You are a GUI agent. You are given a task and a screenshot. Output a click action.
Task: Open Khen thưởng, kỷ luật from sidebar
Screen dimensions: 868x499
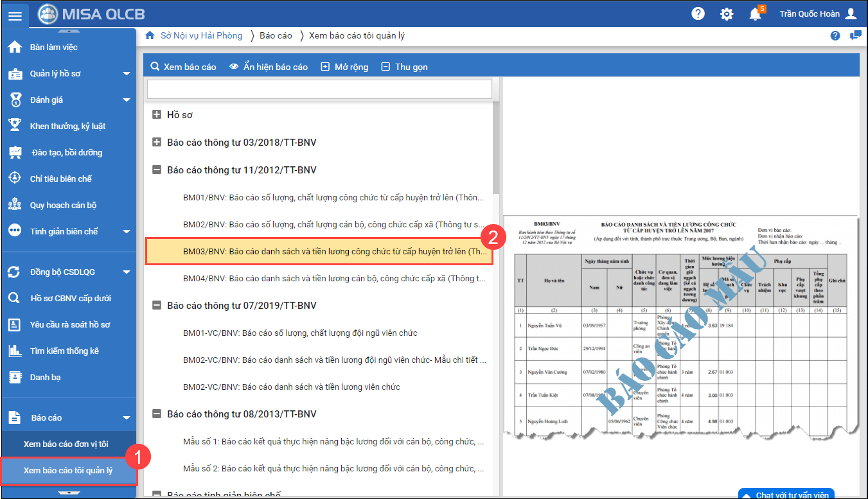coord(67,126)
